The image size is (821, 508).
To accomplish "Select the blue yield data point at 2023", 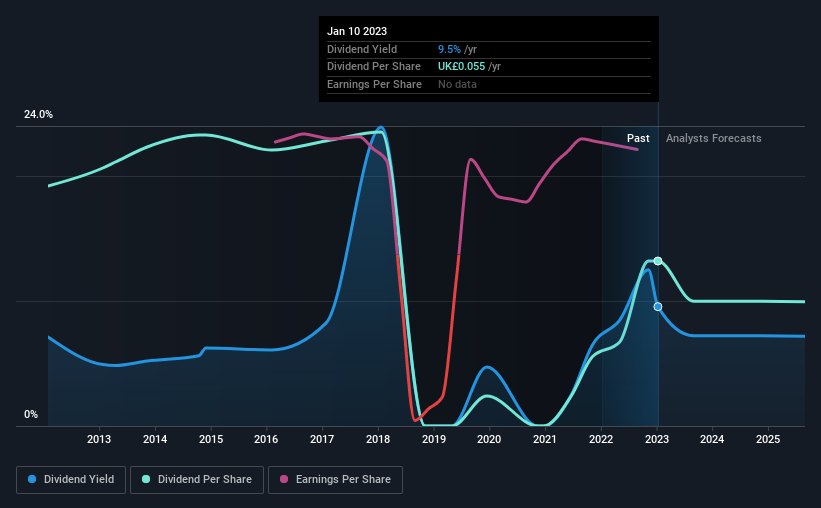I will point(658,306).
